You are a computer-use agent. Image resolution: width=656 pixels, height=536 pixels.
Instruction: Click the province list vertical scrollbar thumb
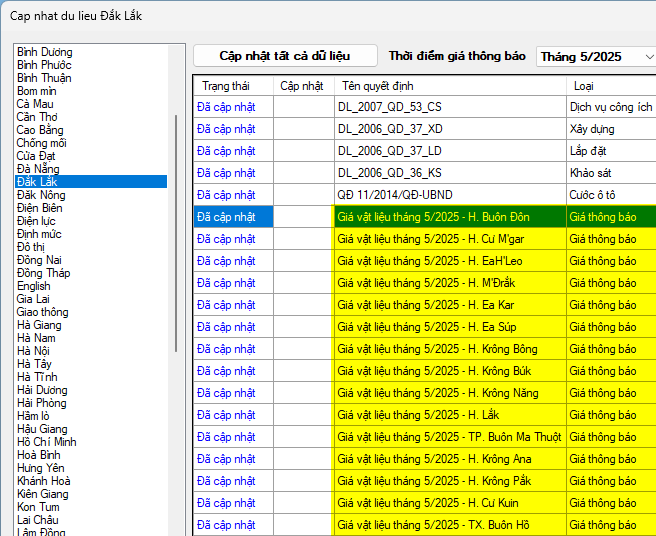(176, 233)
